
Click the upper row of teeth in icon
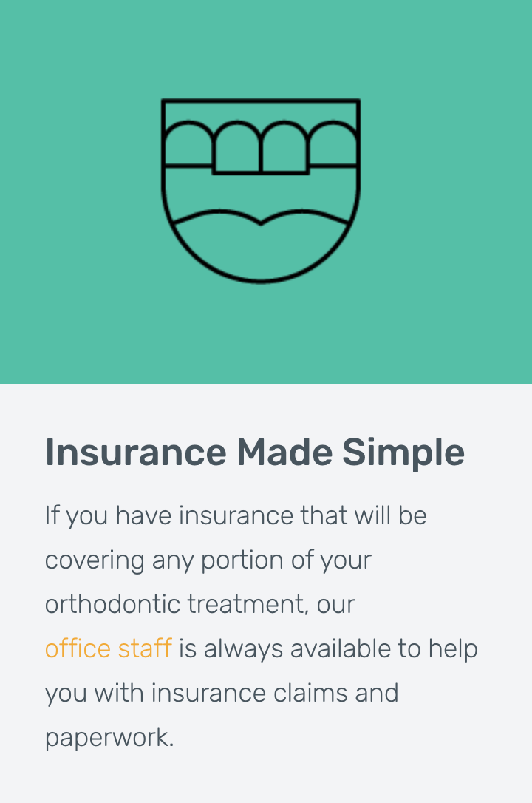coord(261,148)
